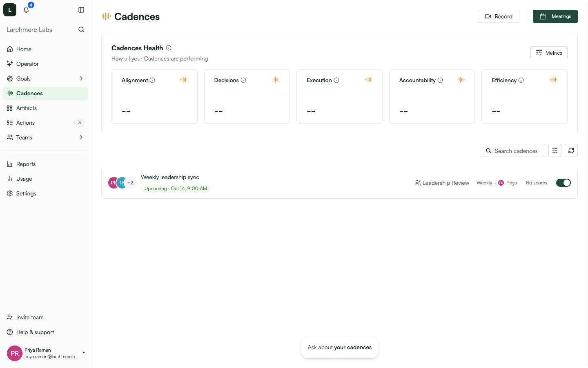Open the notifications bell

click(x=26, y=10)
